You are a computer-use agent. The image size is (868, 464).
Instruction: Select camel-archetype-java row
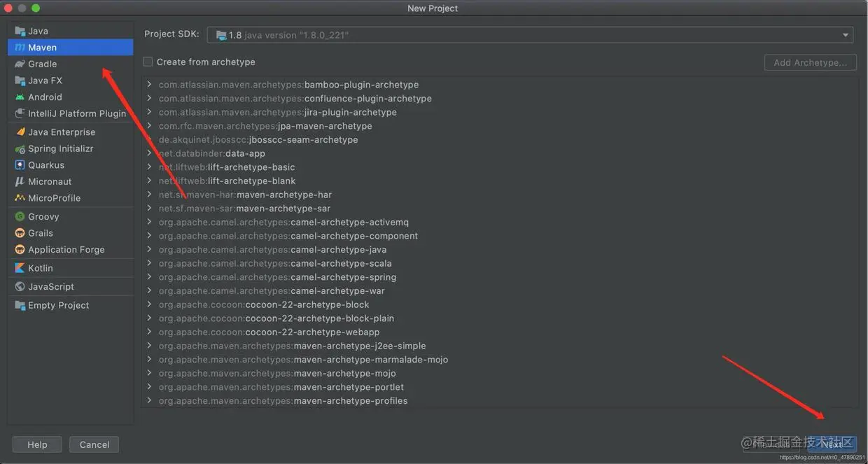500,250
